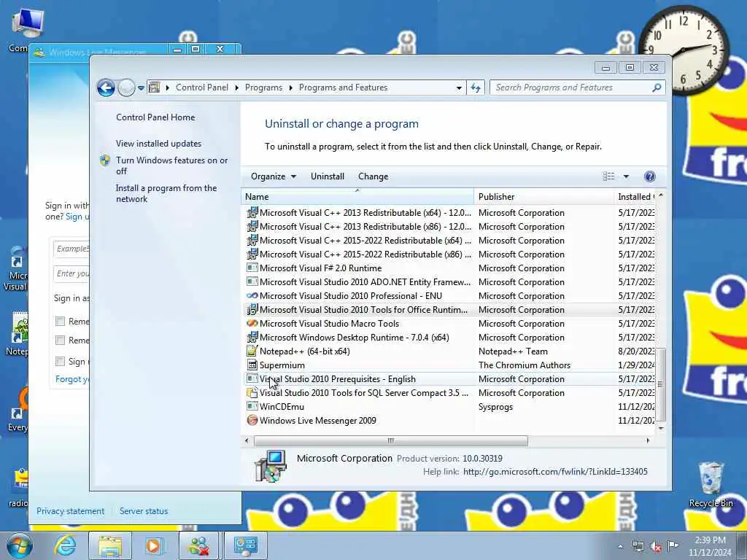This screenshot has height=560, width=747.
Task: Click 'The Chromium Authors' publisher cell
Action: (x=525, y=365)
